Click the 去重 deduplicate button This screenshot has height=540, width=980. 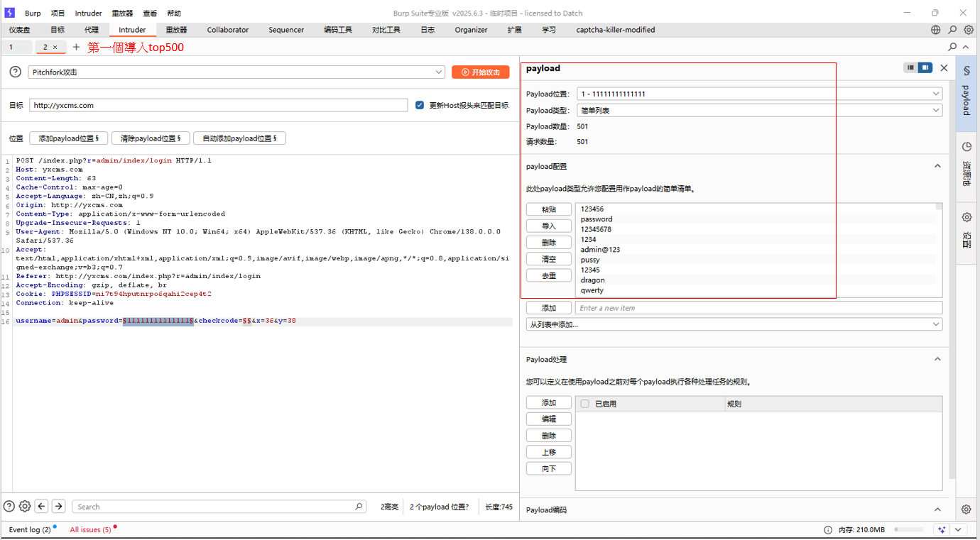point(549,275)
